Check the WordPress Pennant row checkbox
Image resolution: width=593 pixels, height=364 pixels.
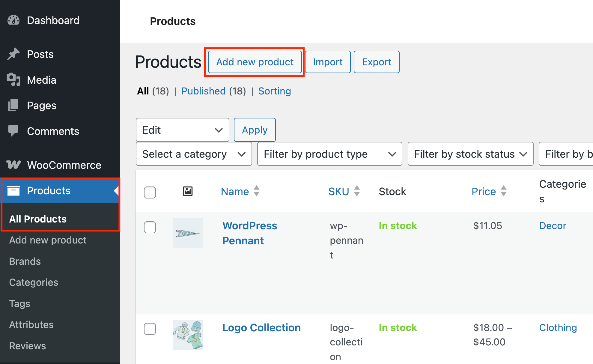pyautogui.click(x=150, y=227)
